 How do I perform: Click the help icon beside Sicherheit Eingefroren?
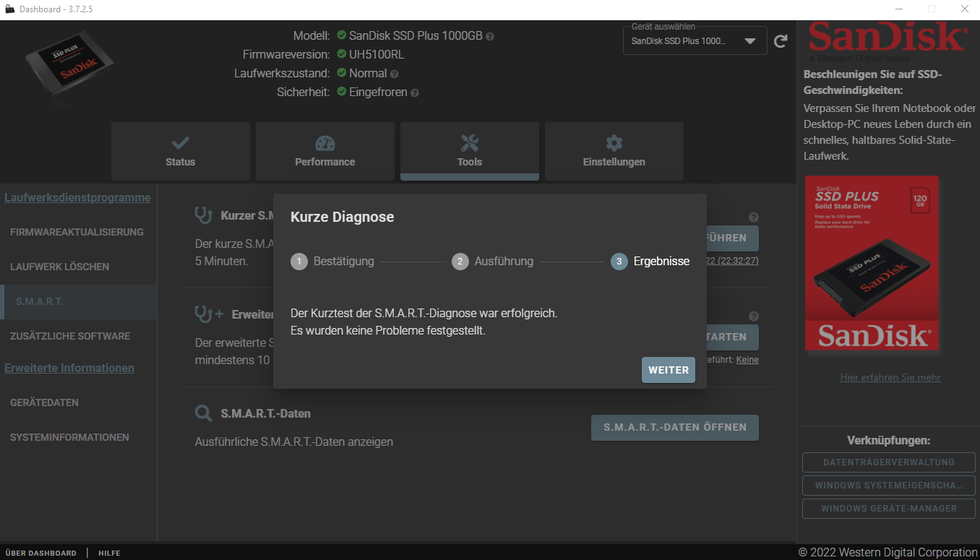coord(415,92)
